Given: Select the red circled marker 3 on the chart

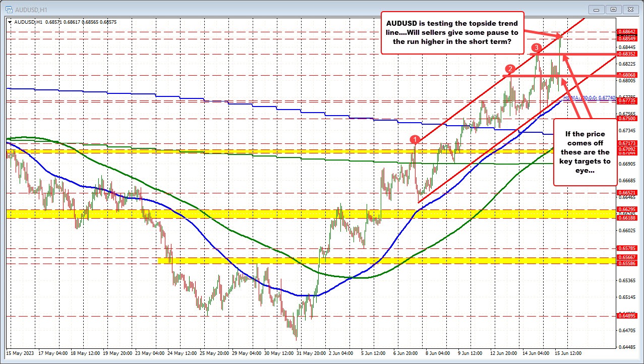Looking at the screenshot, I should pyautogui.click(x=536, y=48).
